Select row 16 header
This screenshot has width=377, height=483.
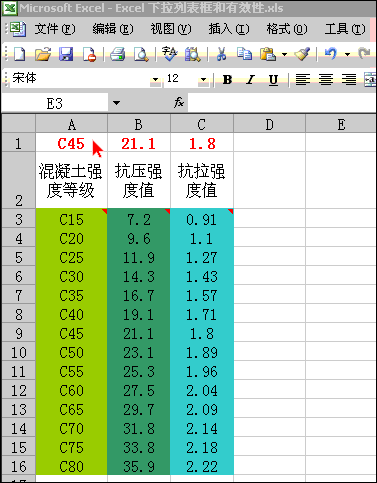point(19,466)
